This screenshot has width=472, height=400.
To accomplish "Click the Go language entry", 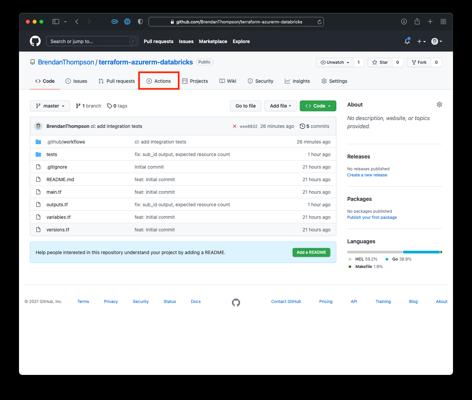I will pos(398,259).
